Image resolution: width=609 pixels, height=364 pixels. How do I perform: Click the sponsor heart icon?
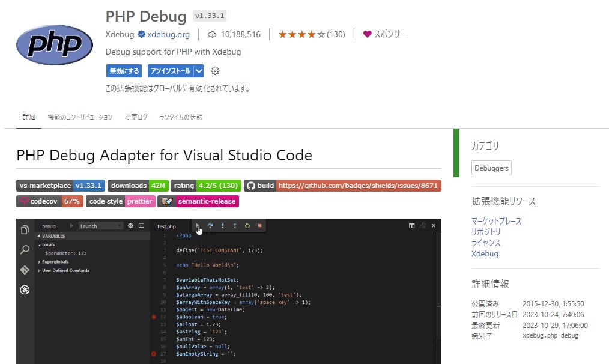367,34
